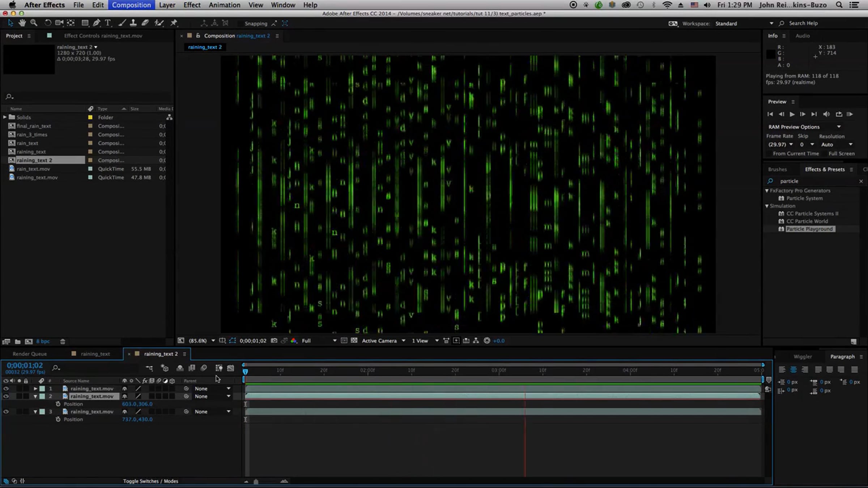The image size is (868, 488).
Task: Toggle Position stopwatch on layer 2
Action: 58,404
